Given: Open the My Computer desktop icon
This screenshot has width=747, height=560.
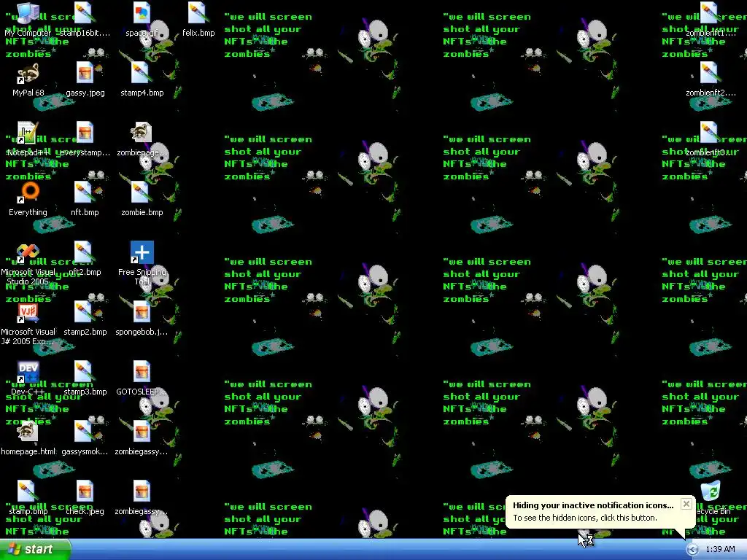Looking at the screenshot, I should (28, 13).
